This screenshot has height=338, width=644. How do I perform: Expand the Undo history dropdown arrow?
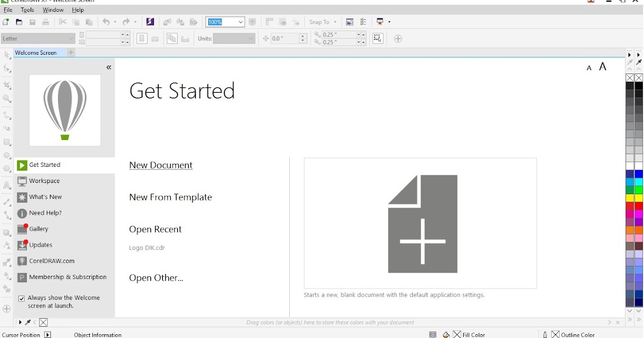pyautogui.click(x=115, y=22)
